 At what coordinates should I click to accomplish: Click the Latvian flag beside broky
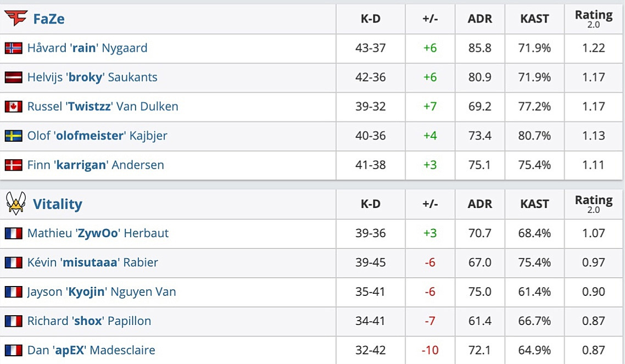(x=13, y=77)
